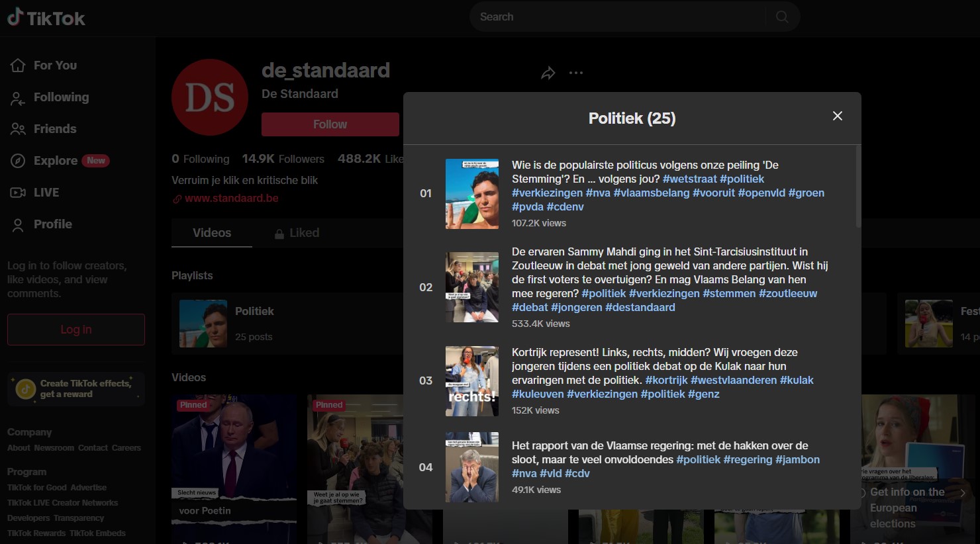Open the For You home icon
The width and height of the screenshot is (980, 544).
click(18, 66)
